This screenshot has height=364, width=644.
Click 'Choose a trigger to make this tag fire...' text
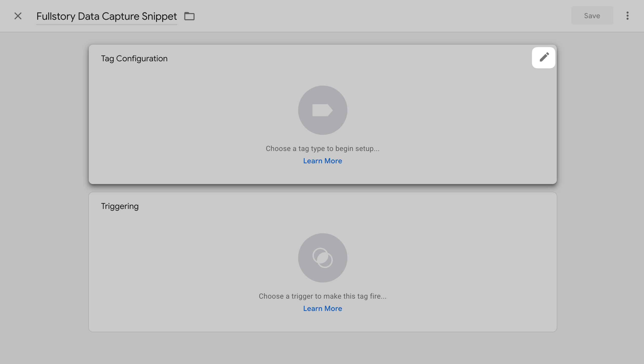[323, 296]
